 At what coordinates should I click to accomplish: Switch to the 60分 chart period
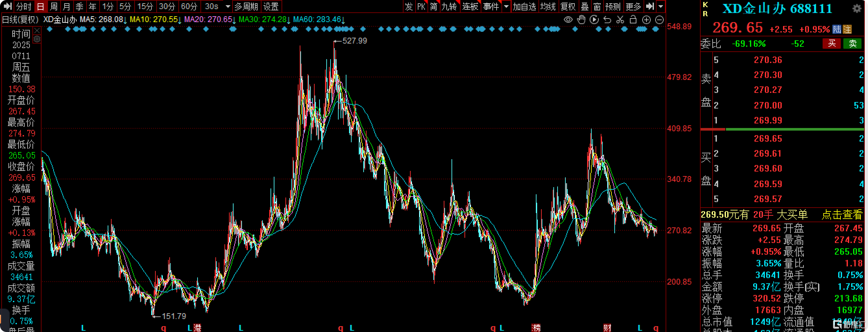tap(189, 6)
